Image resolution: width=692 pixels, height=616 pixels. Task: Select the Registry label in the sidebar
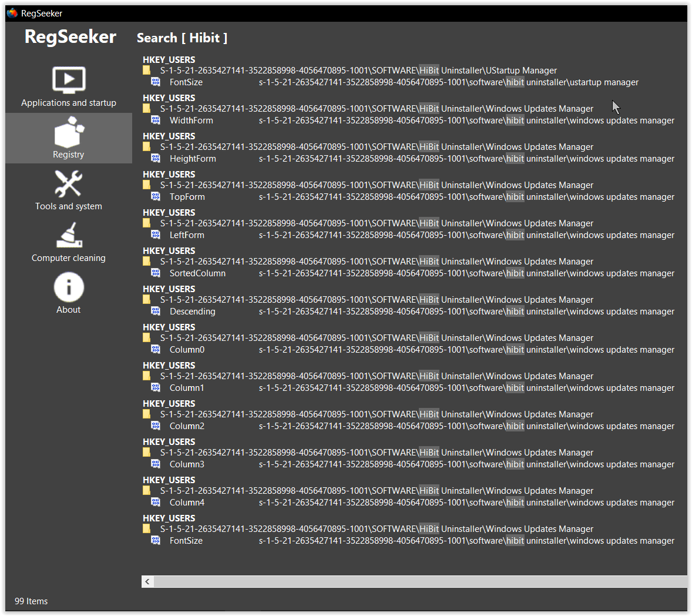pos(68,155)
